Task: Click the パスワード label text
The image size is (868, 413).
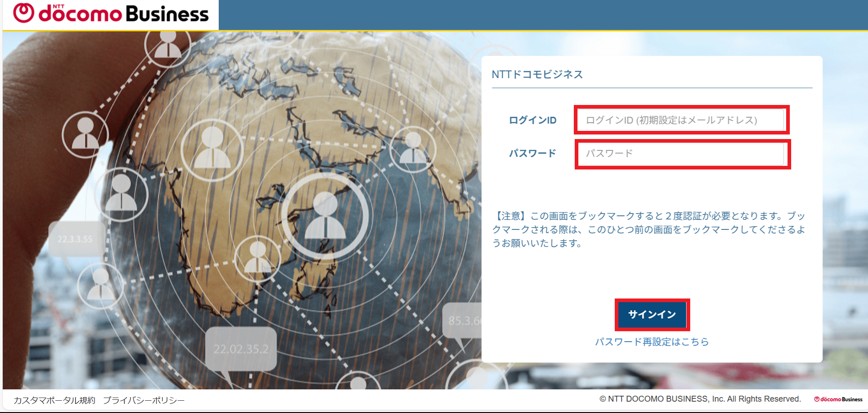Action: [532, 154]
